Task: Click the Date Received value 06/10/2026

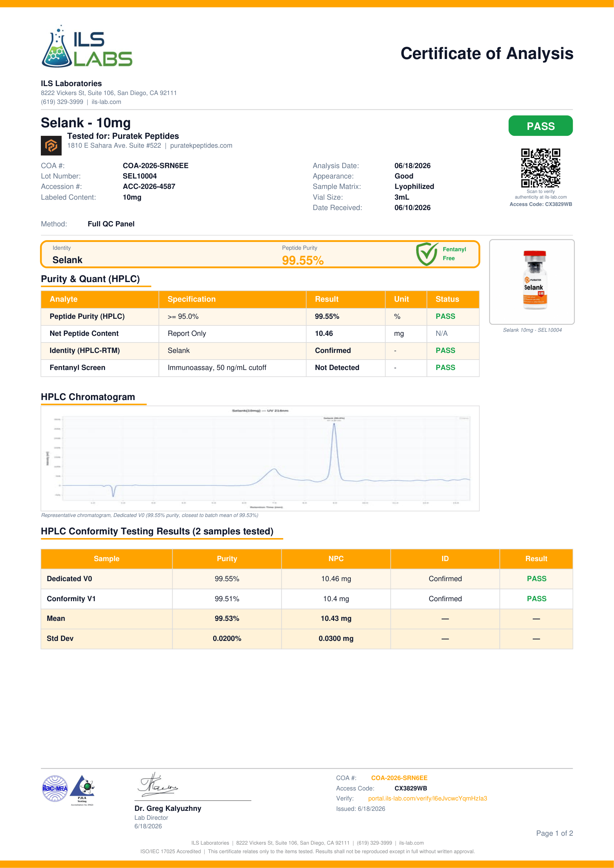Action: pos(412,207)
